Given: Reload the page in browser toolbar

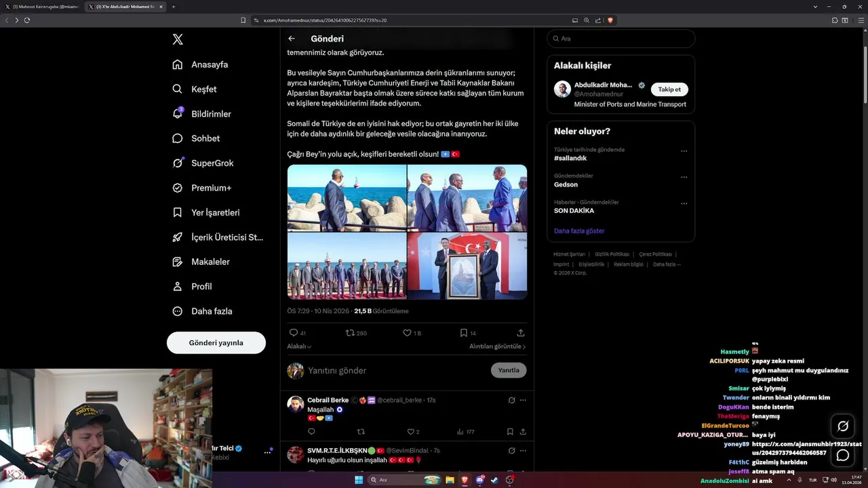Looking at the screenshot, I should tap(27, 20).
